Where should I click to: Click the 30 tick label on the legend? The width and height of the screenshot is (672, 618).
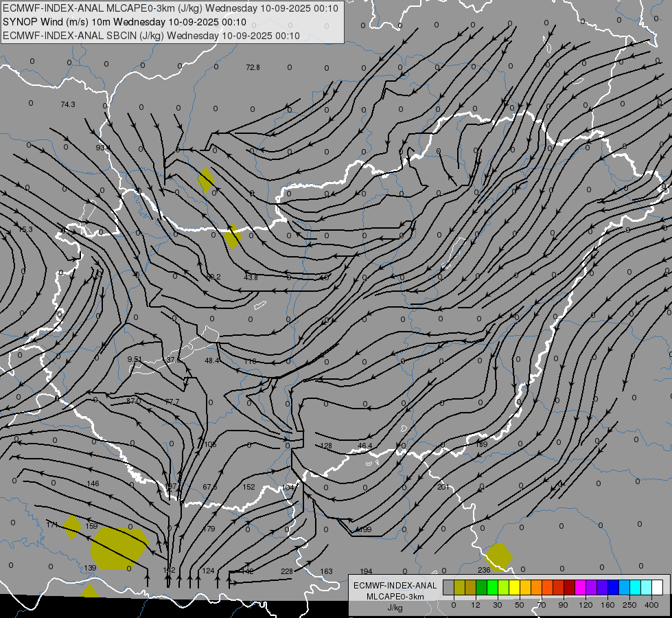click(498, 605)
